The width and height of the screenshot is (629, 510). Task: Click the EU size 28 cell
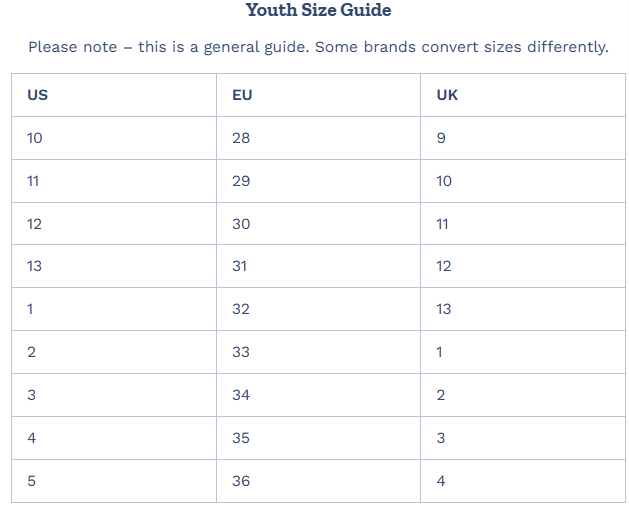319,138
